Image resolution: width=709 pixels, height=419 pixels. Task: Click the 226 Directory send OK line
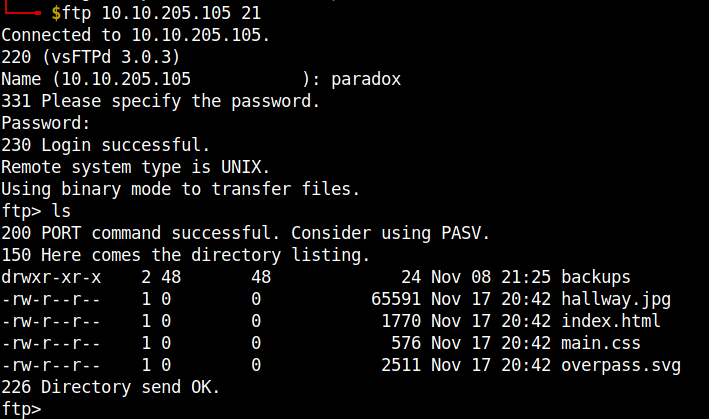[x=110, y=386]
